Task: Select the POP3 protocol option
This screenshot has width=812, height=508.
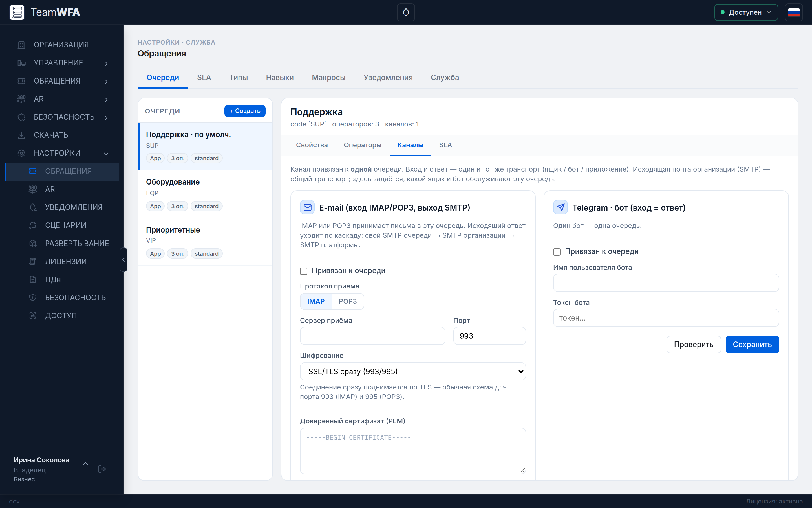Action: (348, 301)
